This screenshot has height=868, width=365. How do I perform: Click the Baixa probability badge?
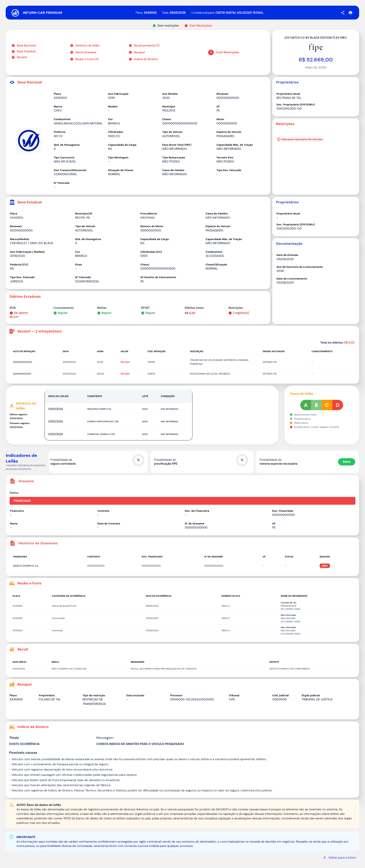point(346,462)
